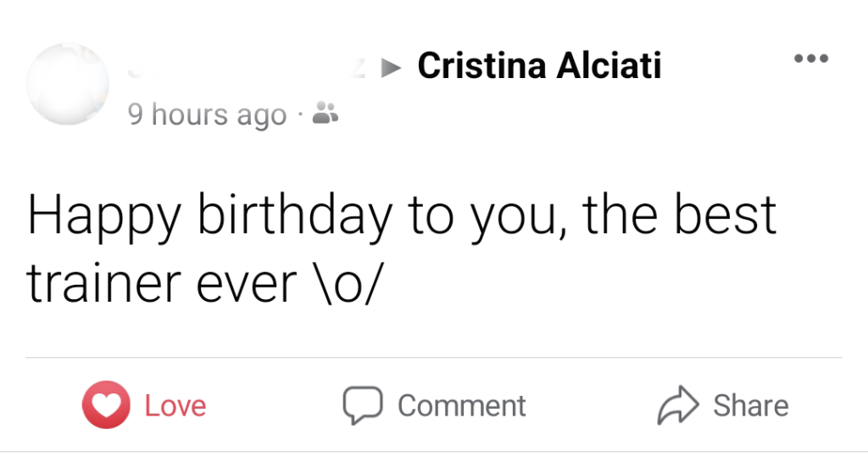Click the triangle arrow before Cristina Alciati
The width and height of the screenshot is (868, 457).
[x=391, y=67]
